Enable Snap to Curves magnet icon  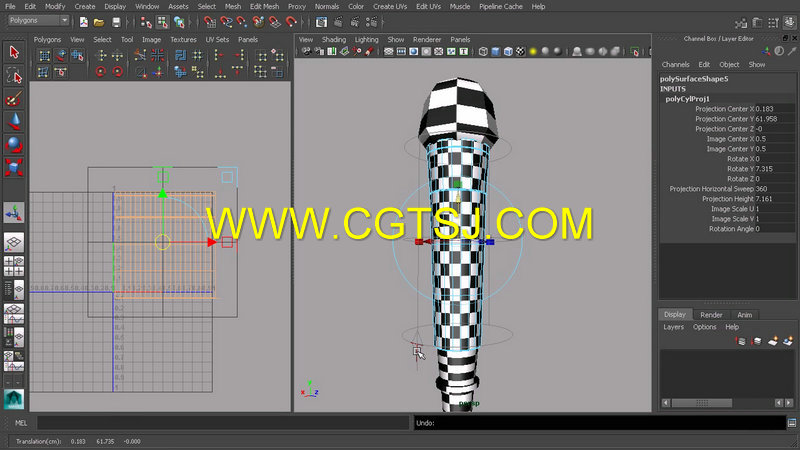coord(226,22)
